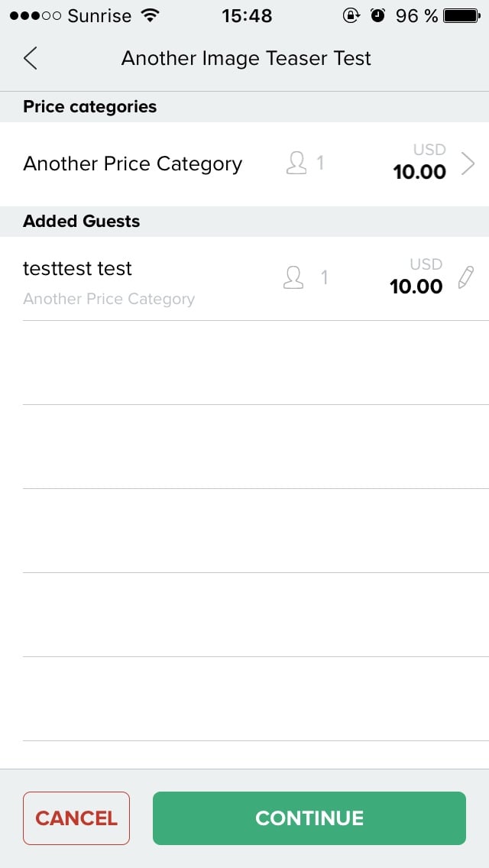Select the testtest test guest entry
This screenshot has height=868, width=489.
point(244,278)
